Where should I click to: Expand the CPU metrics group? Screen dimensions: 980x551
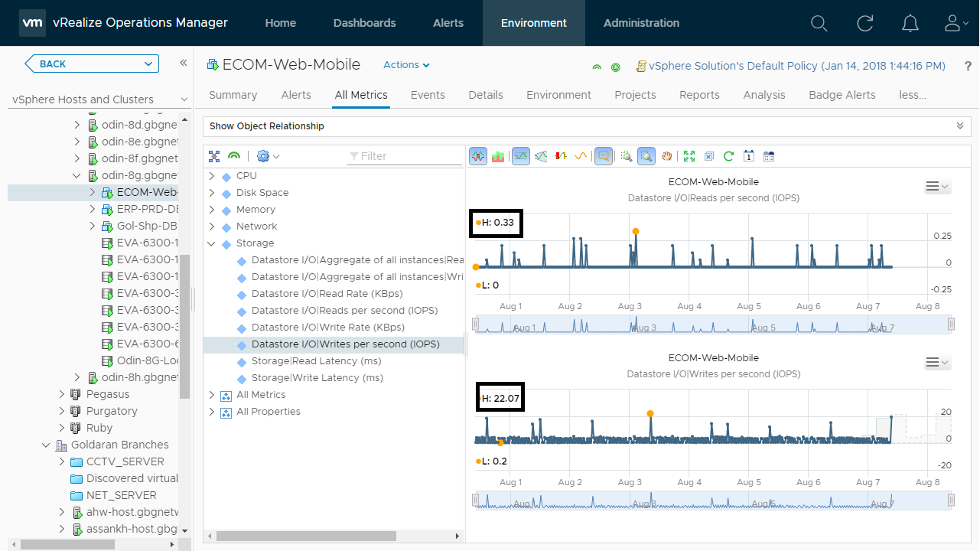212,176
